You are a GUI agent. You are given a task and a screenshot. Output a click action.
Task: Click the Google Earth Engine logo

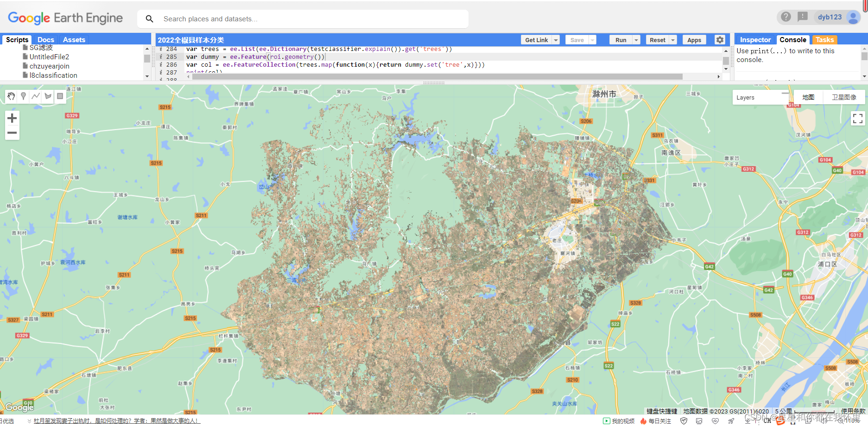tap(65, 18)
